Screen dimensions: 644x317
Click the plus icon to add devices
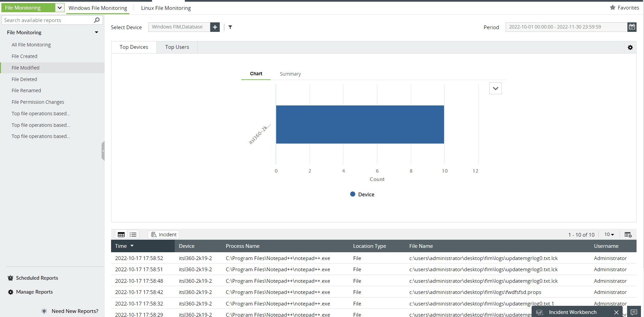[215, 27]
